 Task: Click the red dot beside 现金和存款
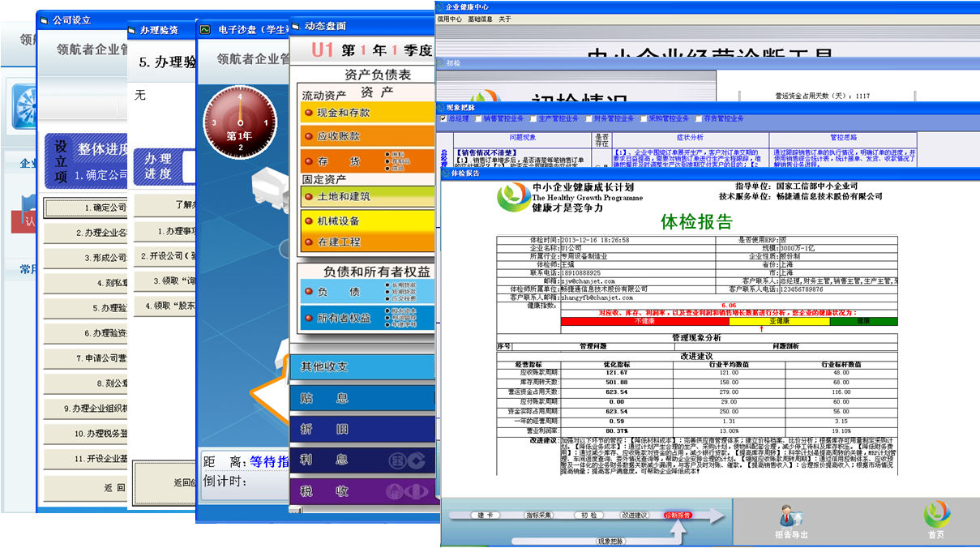pos(309,113)
